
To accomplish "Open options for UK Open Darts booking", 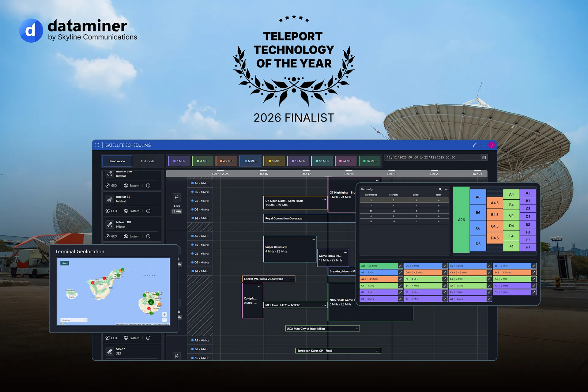I will (324, 199).
